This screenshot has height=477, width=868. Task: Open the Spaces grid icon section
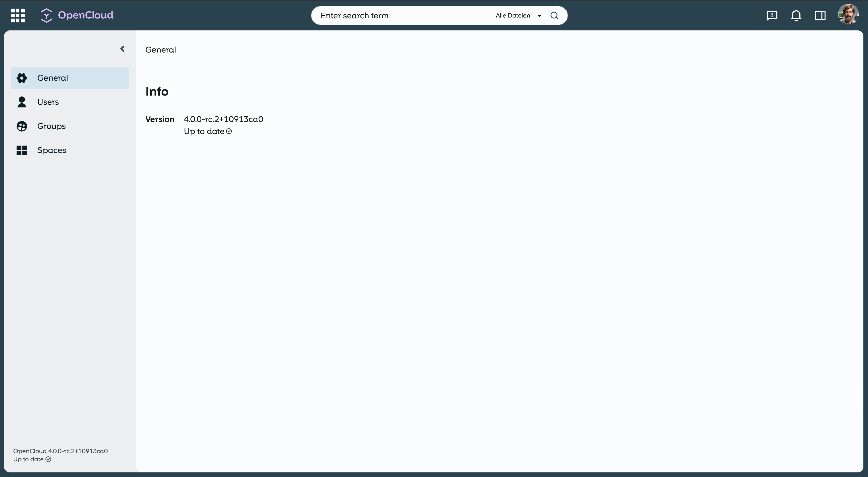pos(22,150)
